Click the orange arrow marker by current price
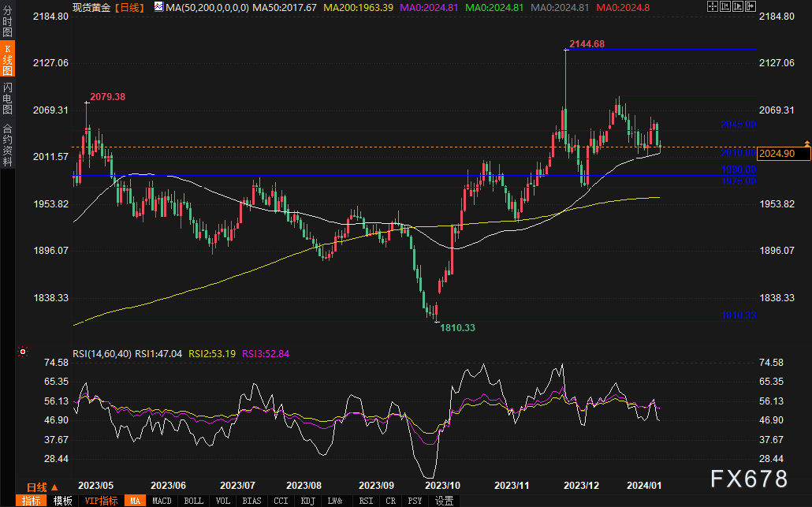The width and height of the screenshot is (812, 507). pos(806,143)
